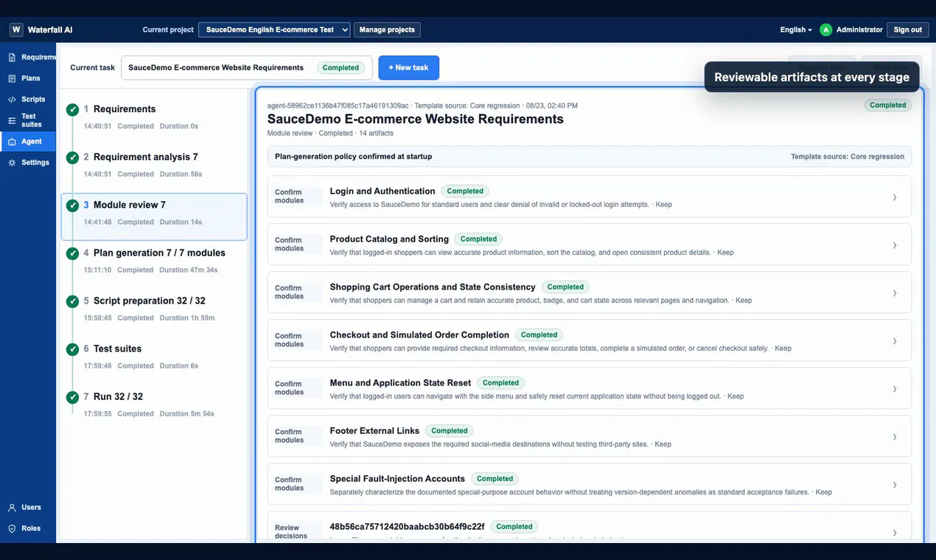Screen dimensions: 936x560
Task: Click the Completed badge on Footer External Links
Action: pyautogui.click(x=450, y=431)
